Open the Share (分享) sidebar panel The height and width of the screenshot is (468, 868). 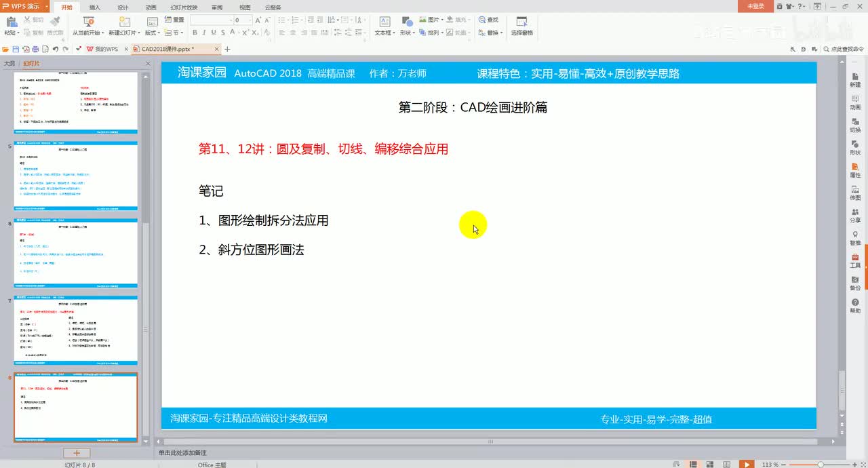click(x=855, y=215)
